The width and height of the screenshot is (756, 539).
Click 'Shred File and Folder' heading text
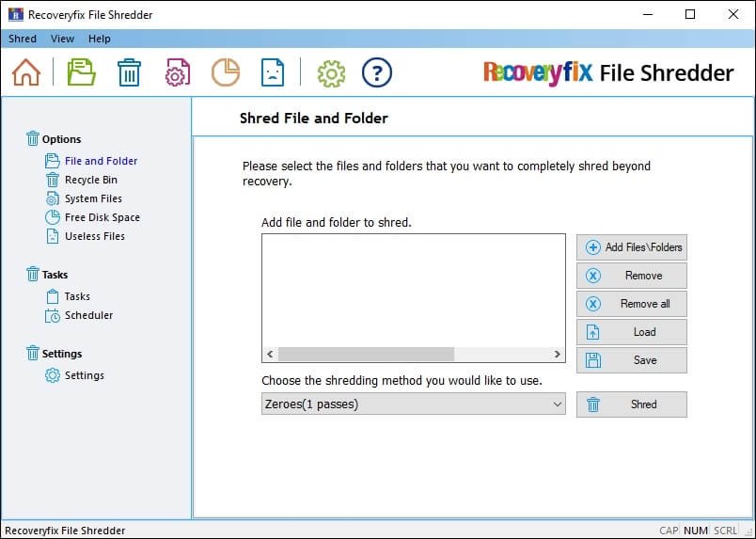click(314, 119)
